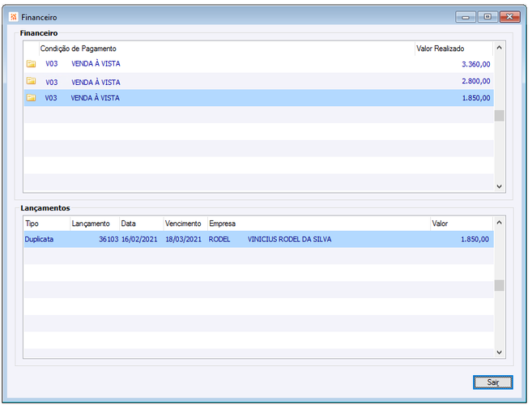Click 'V03' code in the 2.800,00 row
Viewport: 532px width, 405px height.
tap(52, 82)
